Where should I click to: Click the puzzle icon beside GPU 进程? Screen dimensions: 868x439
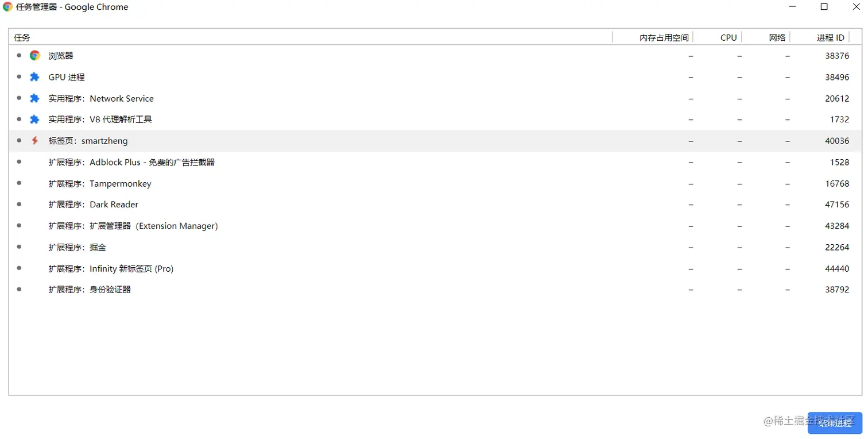(x=34, y=77)
